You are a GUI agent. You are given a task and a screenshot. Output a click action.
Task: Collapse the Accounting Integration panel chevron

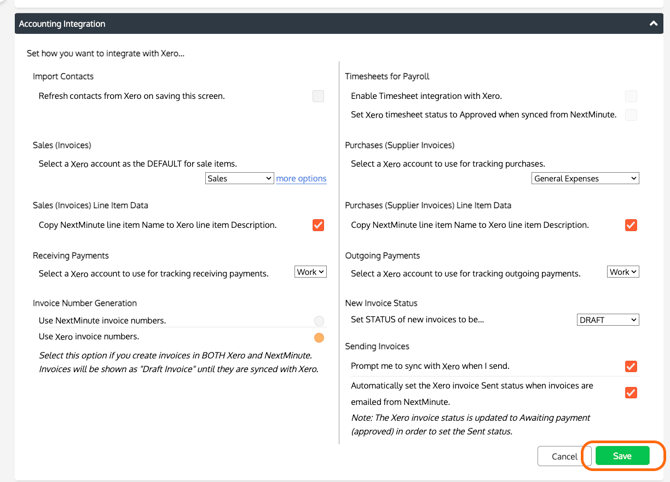click(653, 23)
